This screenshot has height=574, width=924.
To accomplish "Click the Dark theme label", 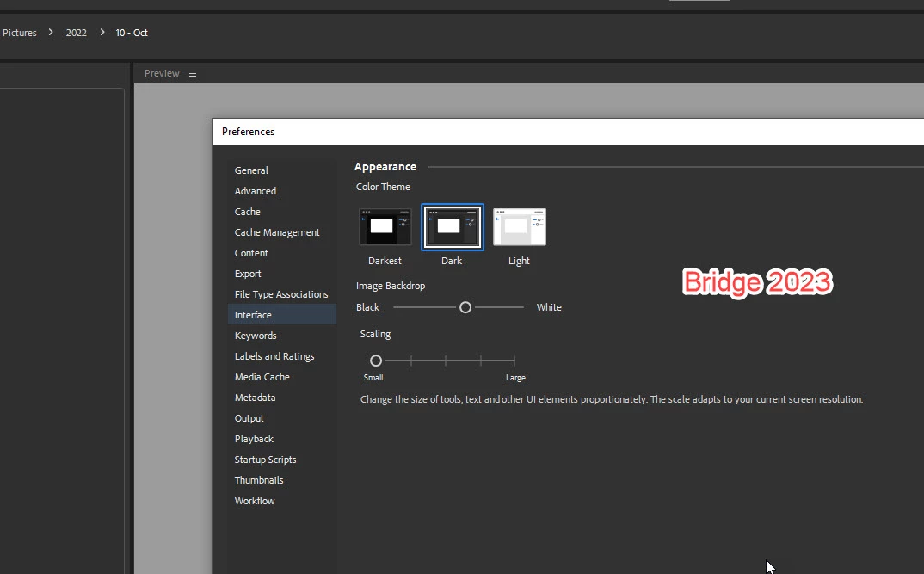I will (x=452, y=261).
